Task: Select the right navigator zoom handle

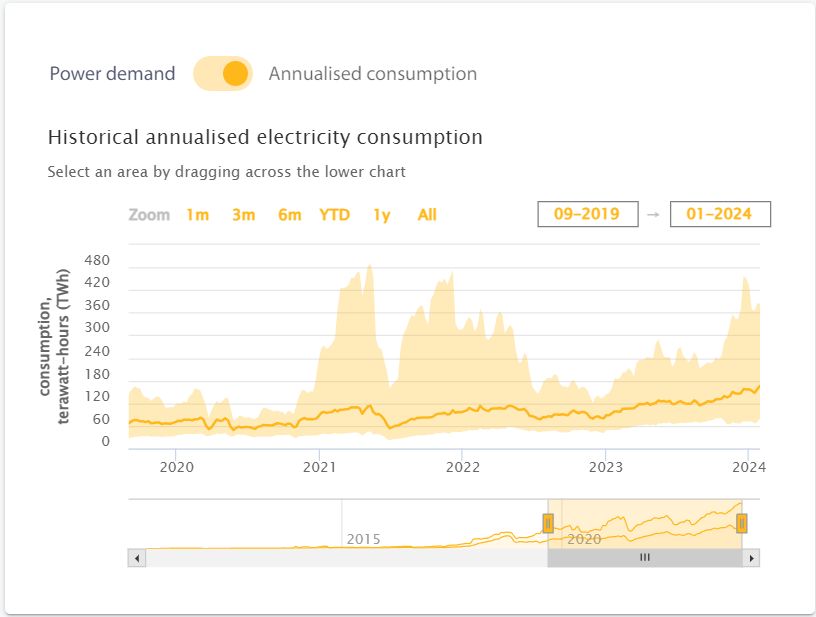Action: click(741, 522)
